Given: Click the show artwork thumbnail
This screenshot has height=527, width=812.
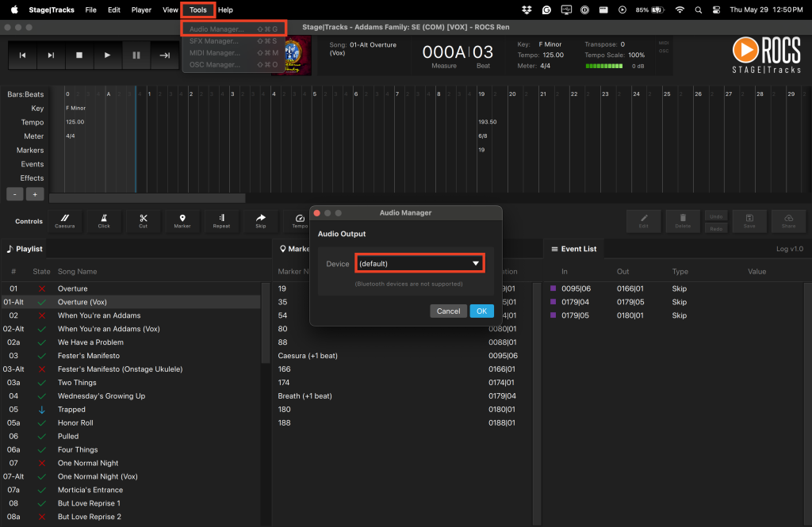Looking at the screenshot, I should point(292,55).
